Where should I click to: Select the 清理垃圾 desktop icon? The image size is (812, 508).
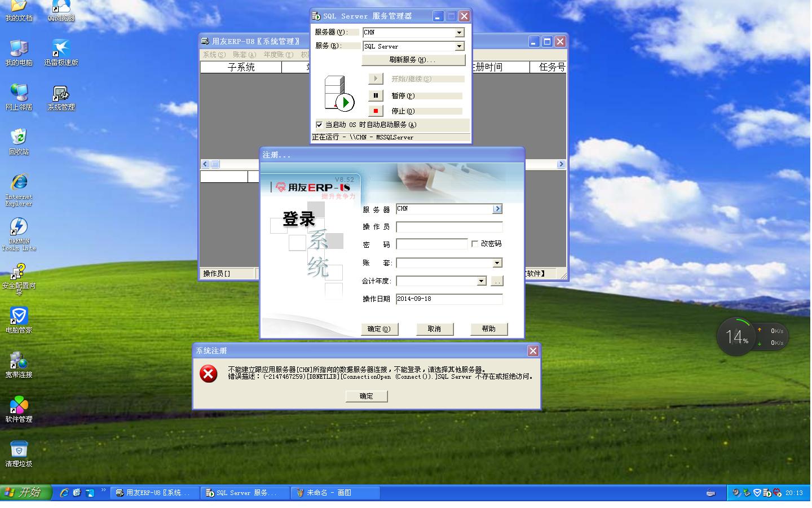[19, 454]
